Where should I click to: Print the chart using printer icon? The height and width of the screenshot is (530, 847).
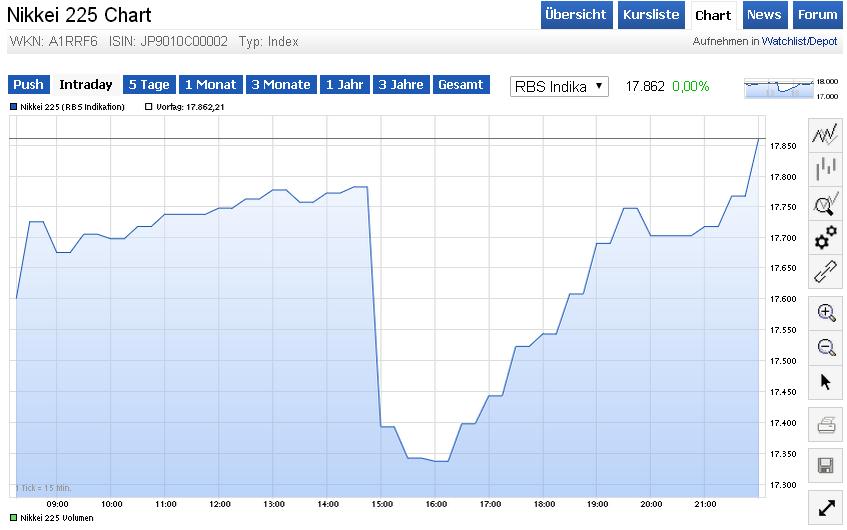(826, 426)
